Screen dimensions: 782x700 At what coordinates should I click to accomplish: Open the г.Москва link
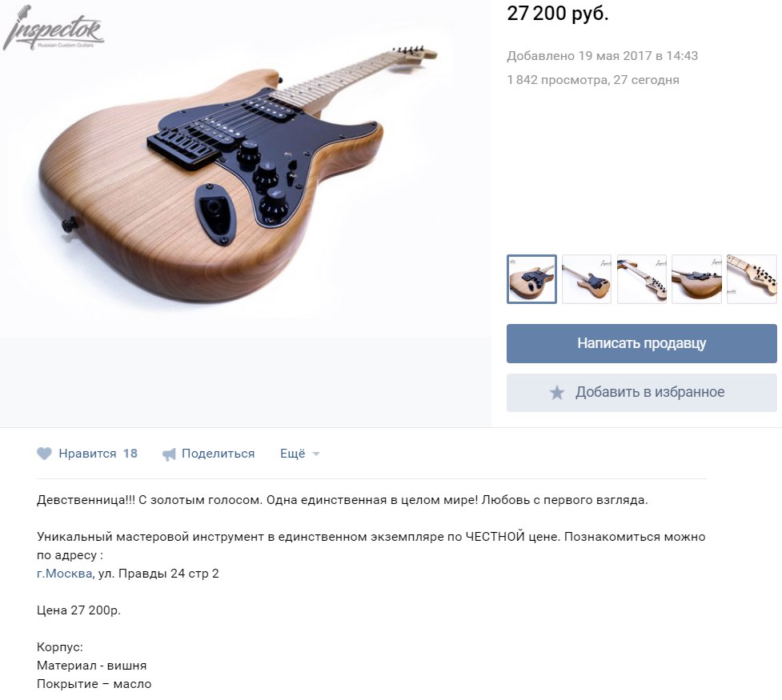click(64, 574)
